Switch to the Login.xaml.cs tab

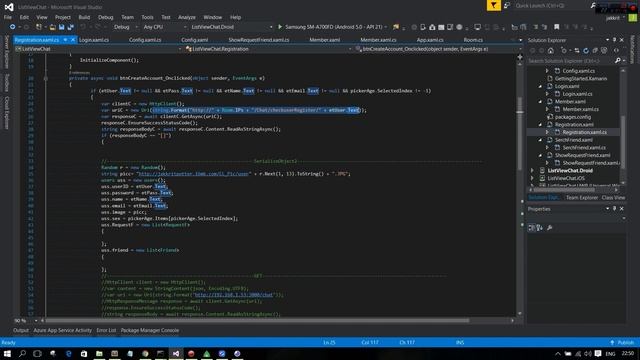tap(94, 40)
